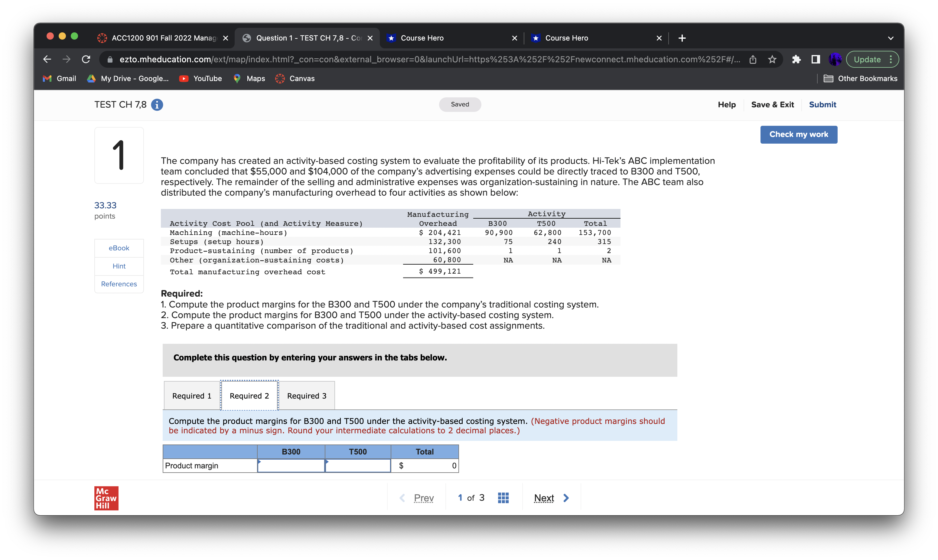
Task: Click the B300 product margin field
Action: pyautogui.click(x=291, y=465)
